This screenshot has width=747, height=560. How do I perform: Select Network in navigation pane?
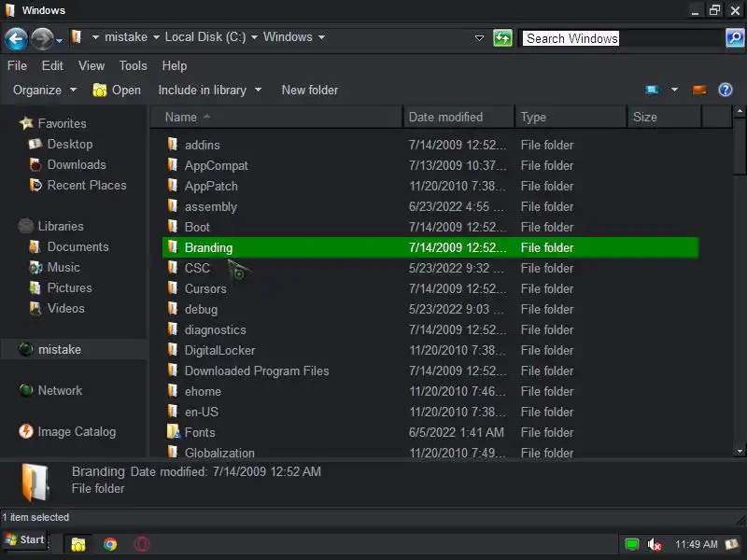pyautogui.click(x=60, y=390)
